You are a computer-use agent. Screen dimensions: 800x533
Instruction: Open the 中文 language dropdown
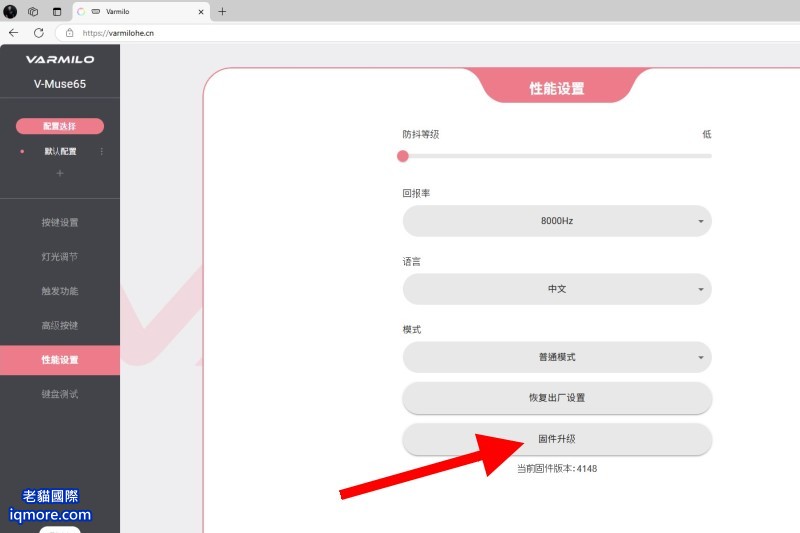point(557,289)
